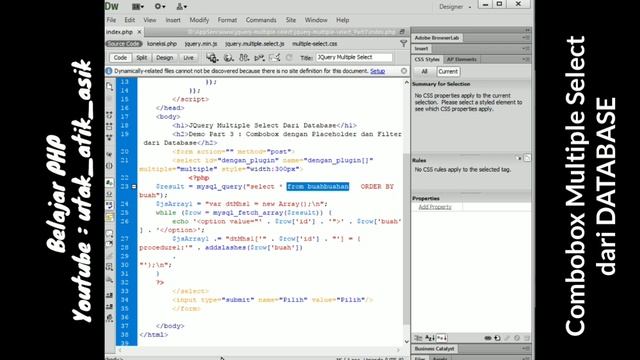This screenshot has width=640, height=360.
Task: Click the Design view button
Action: pyautogui.click(x=164, y=58)
